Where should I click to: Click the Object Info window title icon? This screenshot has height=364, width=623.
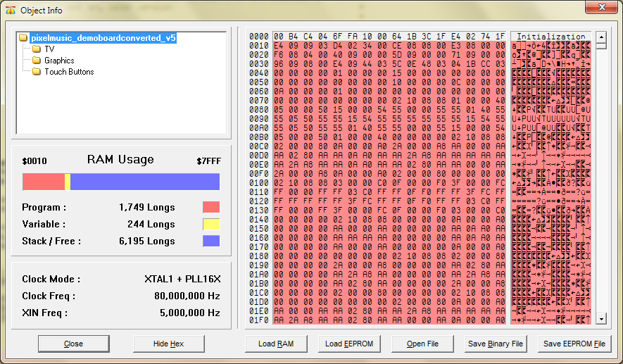click(x=11, y=11)
